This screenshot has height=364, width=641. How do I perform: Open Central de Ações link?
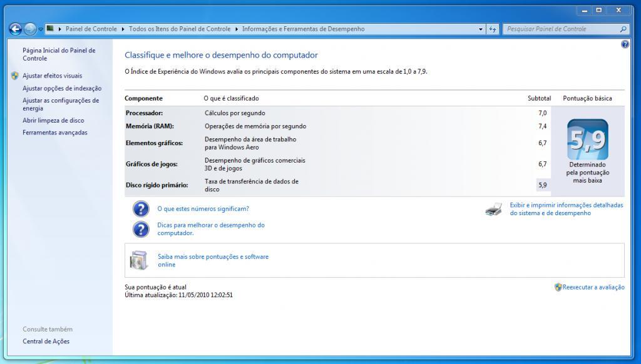coord(46,341)
